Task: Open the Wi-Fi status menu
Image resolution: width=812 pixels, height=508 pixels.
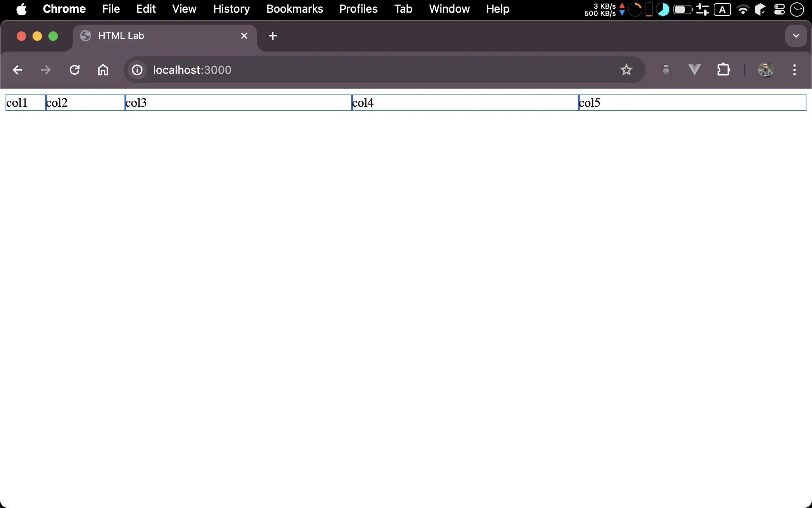Action: tap(743, 9)
